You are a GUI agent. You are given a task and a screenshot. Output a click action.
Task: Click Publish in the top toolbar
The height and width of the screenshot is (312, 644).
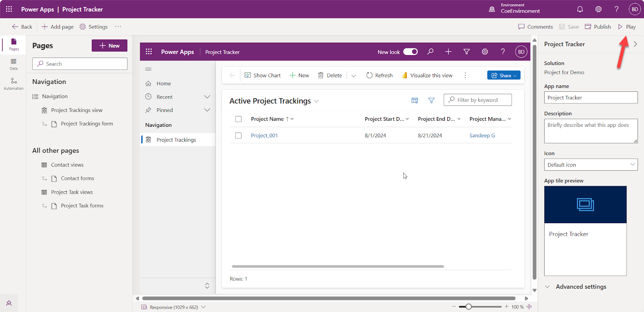coord(598,27)
